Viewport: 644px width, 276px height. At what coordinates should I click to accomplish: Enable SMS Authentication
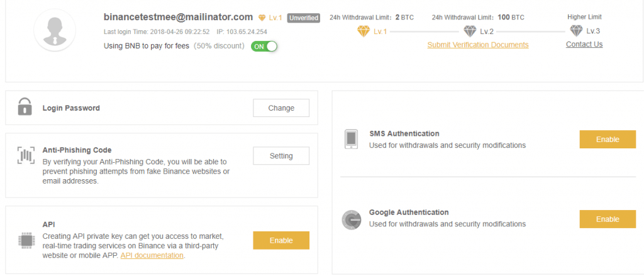[608, 140]
